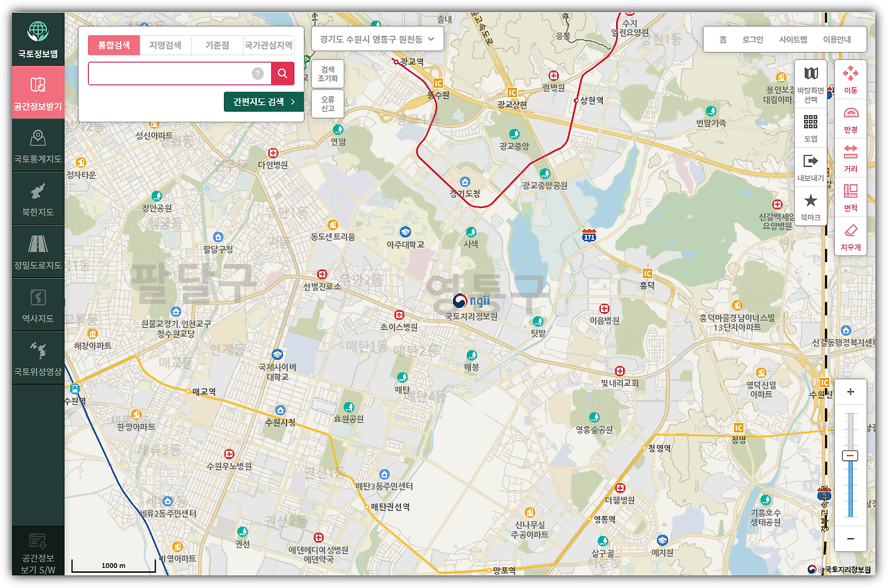Open the 도엽 map sheet grid
This screenshot has height=588, width=888.
(810, 128)
